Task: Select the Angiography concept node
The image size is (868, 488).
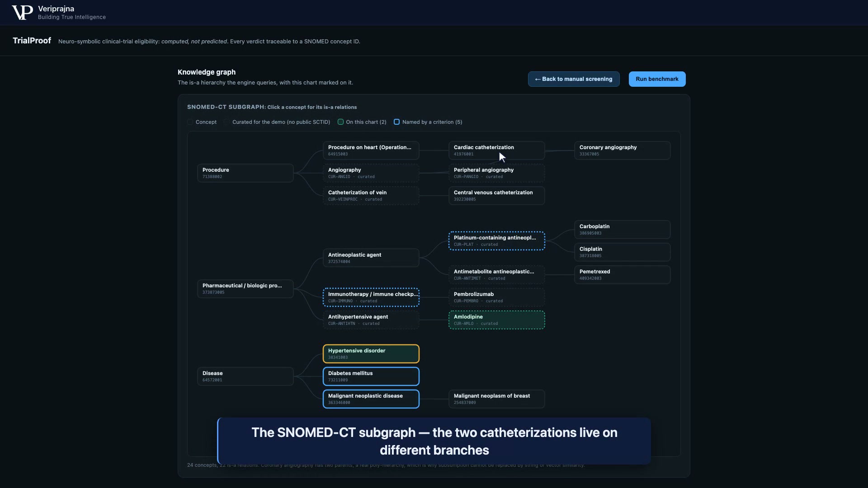Action: (371, 173)
